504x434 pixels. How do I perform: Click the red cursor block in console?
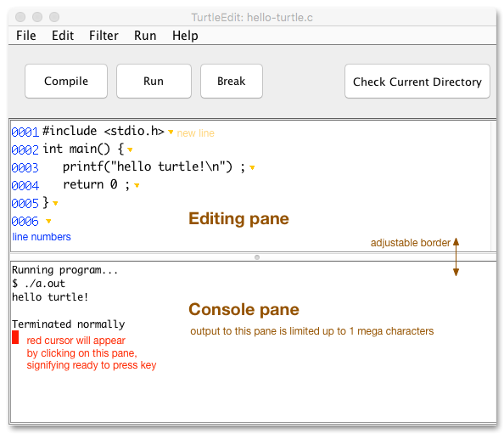15,337
